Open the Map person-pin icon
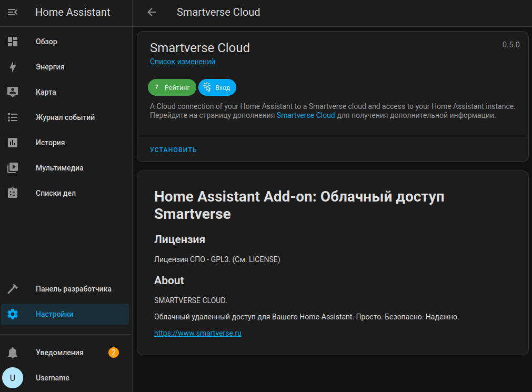Screen dimensions: 532x392 tap(13, 92)
